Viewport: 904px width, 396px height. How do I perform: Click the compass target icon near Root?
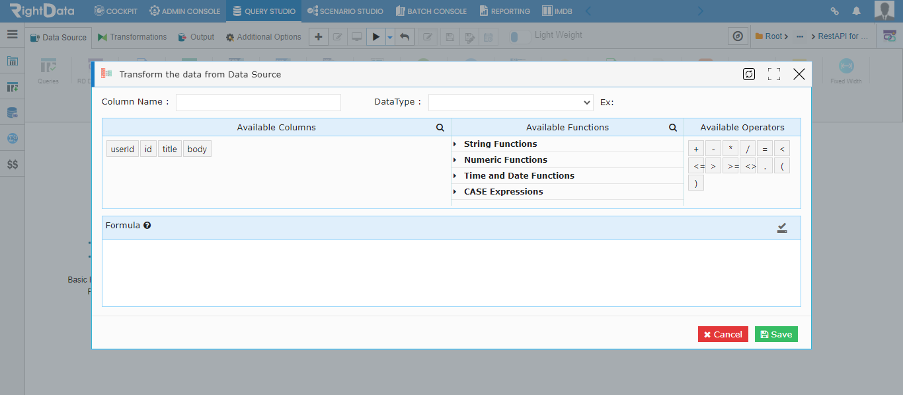pyautogui.click(x=737, y=36)
